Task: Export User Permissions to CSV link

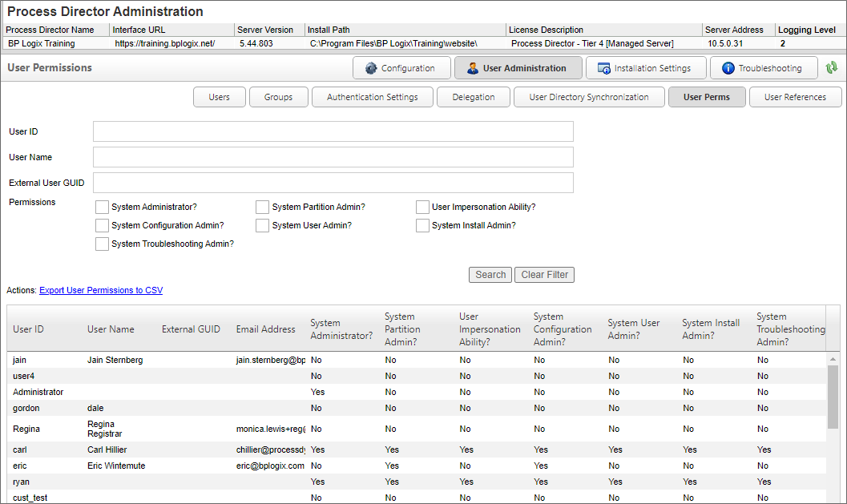Action: point(101,290)
